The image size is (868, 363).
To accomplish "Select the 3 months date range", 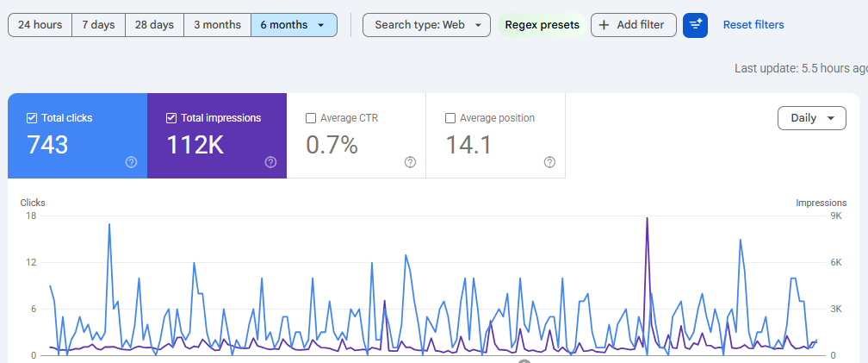I will pos(218,25).
